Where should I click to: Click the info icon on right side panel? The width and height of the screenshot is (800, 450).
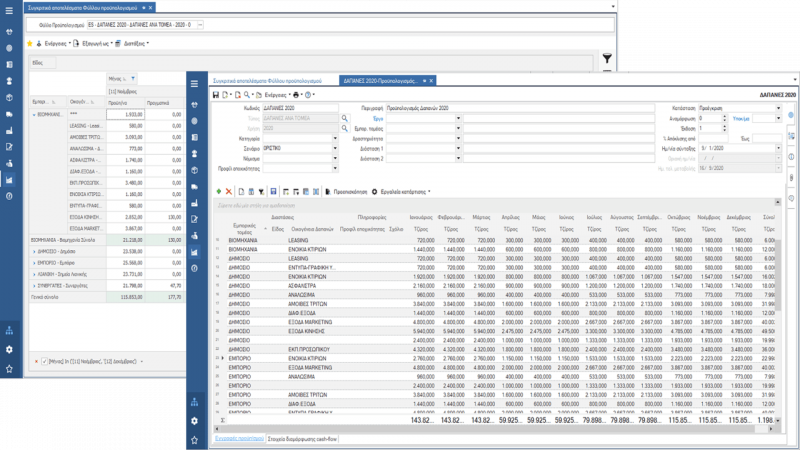tap(791, 157)
